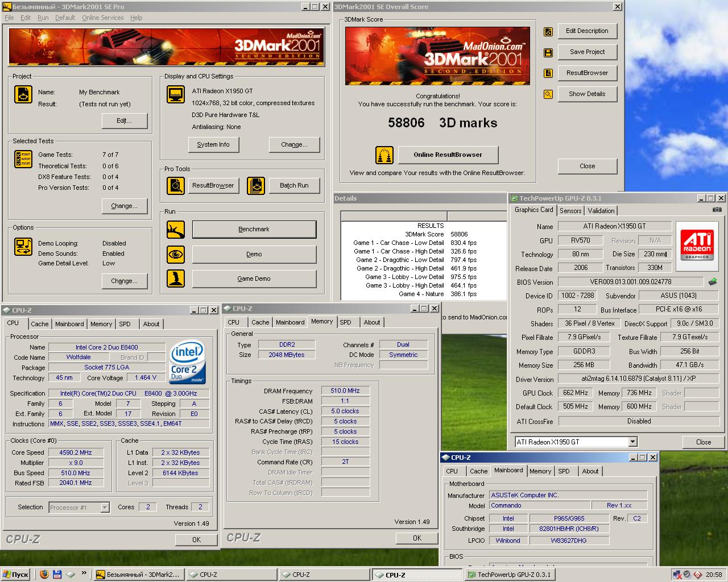Click the Display and CPU Settings monitor icon

[176, 94]
